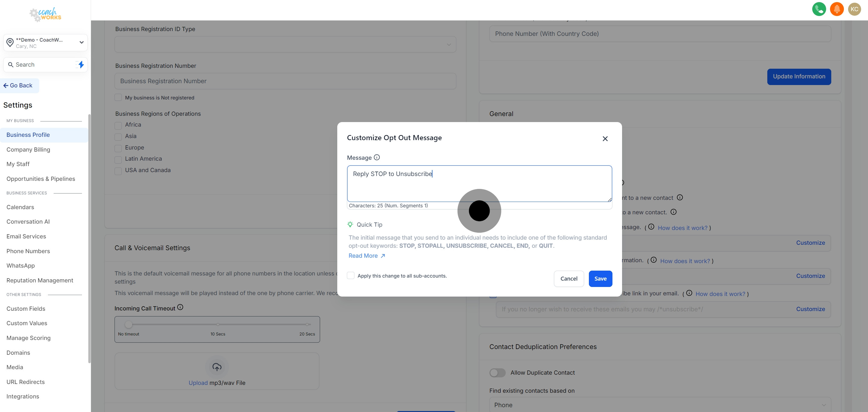Save the opt out message
Viewport: 868px width, 412px height.
point(600,278)
